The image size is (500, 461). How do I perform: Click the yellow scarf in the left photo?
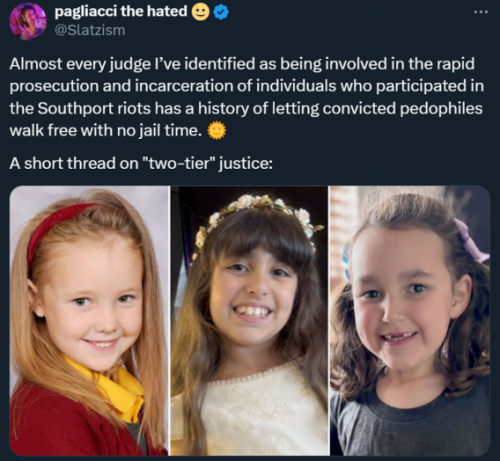(111, 387)
